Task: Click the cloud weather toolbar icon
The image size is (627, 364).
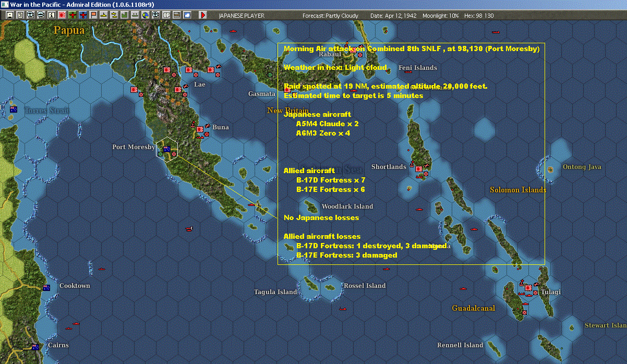Action: (187, 15)
